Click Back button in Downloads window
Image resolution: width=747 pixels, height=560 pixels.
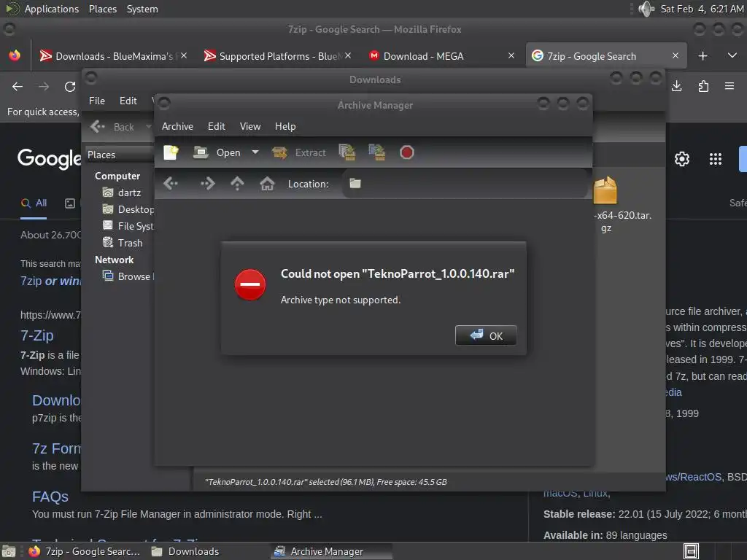click(112, 127)
